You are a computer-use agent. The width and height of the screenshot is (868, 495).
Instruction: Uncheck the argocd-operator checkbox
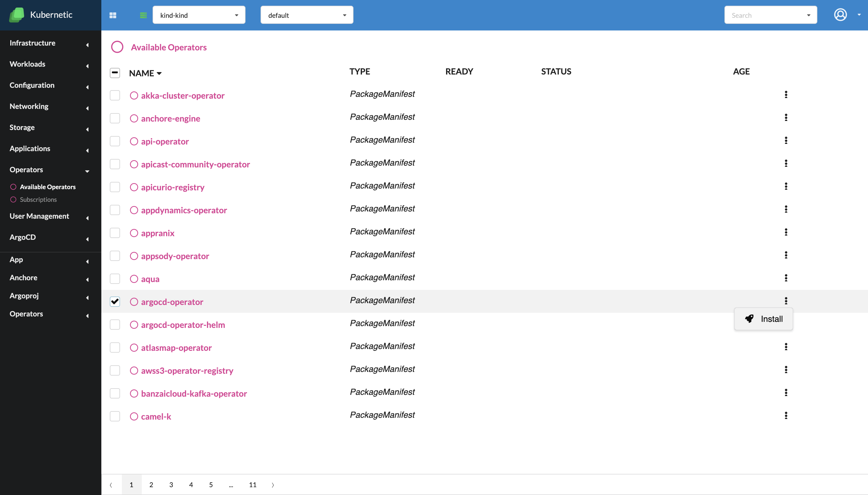tap(115, 302)
